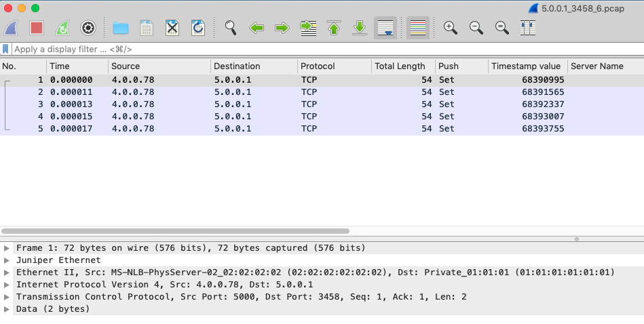Click the find packet magnifier icon
This screenshot has width=644, height=324.
(x=231, y=28)
